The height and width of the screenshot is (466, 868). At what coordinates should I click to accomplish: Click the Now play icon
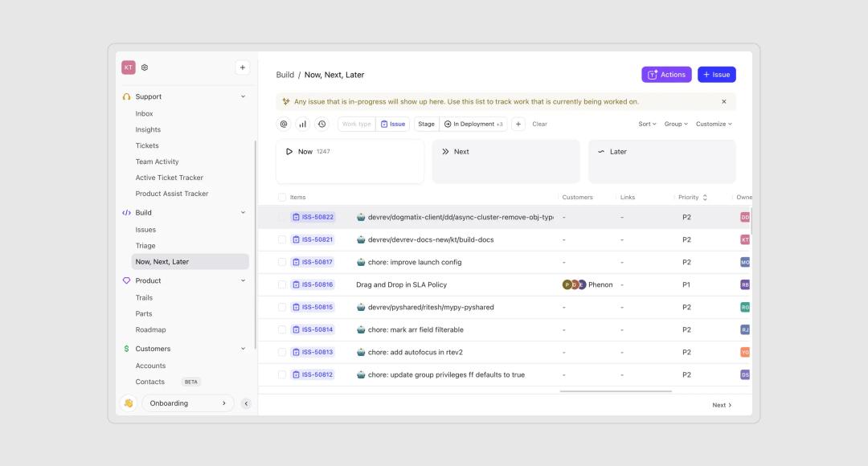pyautogui.click(x=289, y=152)
